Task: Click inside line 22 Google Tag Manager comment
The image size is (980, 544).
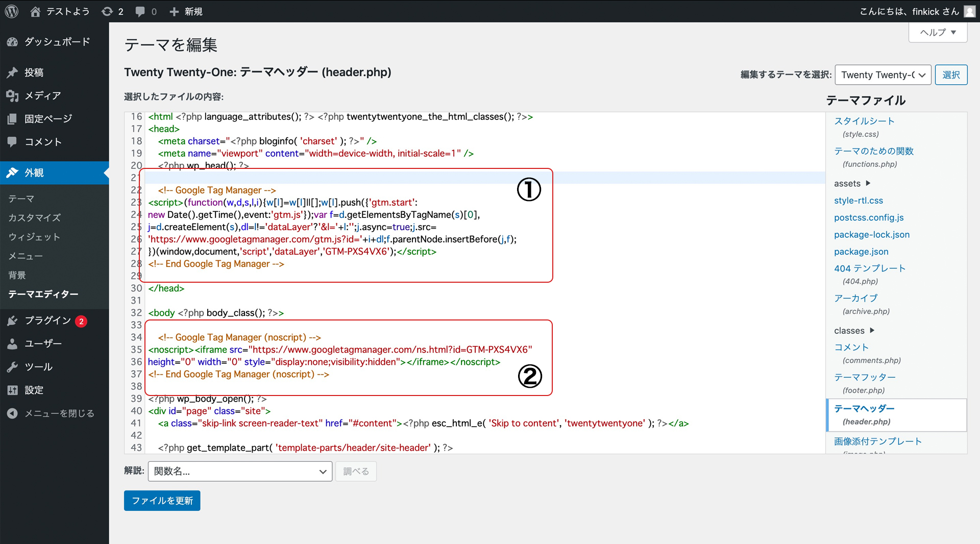Action: pyautogui.click(x=217, y=190)
